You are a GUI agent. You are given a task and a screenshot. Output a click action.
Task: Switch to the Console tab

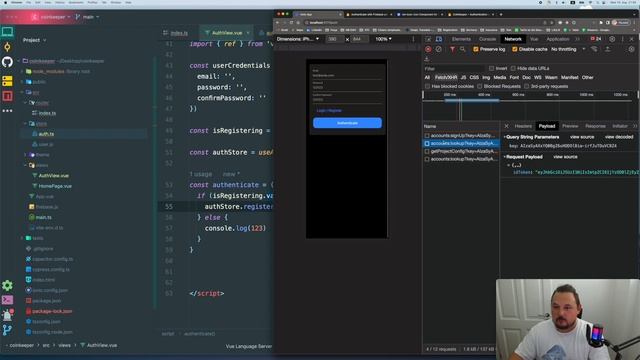(x=487, y=39)
